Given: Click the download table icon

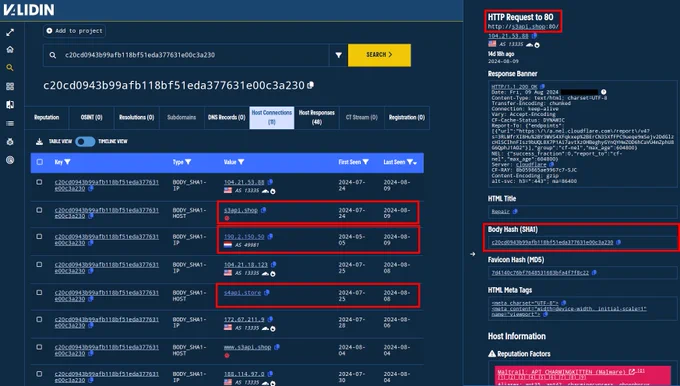Looking at the screenshot, I should point(39,141).
